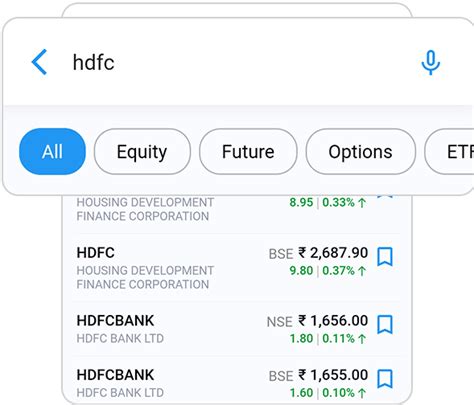Viewport: 474px width, 405px height.
Task: Click the ₹ 2,687.90 price
Action: 333,253
